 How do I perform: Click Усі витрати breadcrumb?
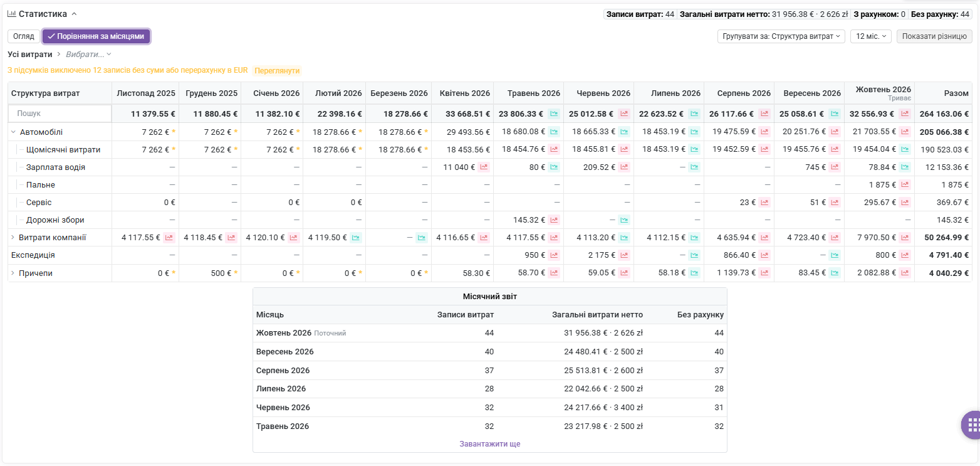(x=30, y=55)
